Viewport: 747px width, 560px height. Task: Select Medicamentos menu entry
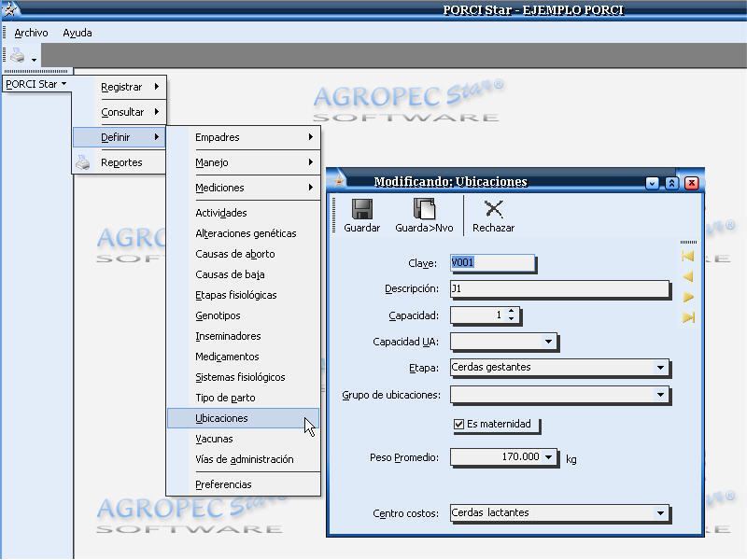[244, 357]
